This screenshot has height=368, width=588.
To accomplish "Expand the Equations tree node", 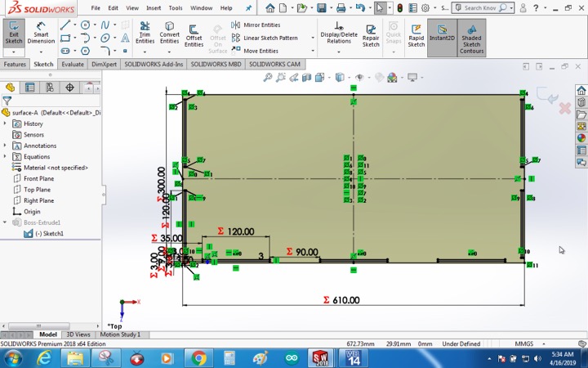I will pyautogui.click(x=5, y=156).
